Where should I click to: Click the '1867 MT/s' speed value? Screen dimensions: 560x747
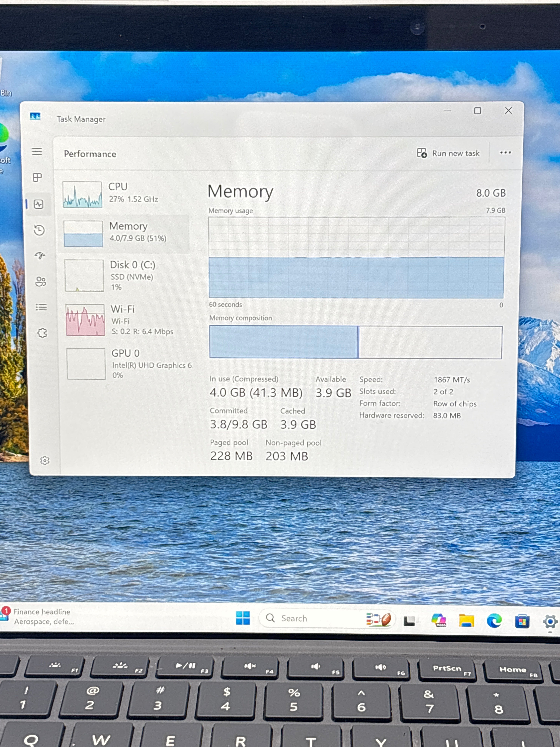(452, 380)
